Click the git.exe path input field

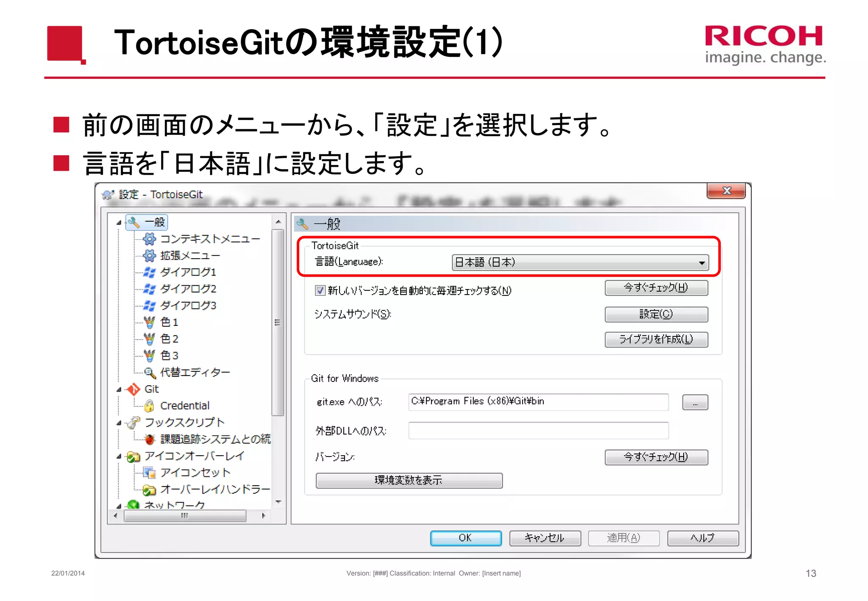pos(538,402)
